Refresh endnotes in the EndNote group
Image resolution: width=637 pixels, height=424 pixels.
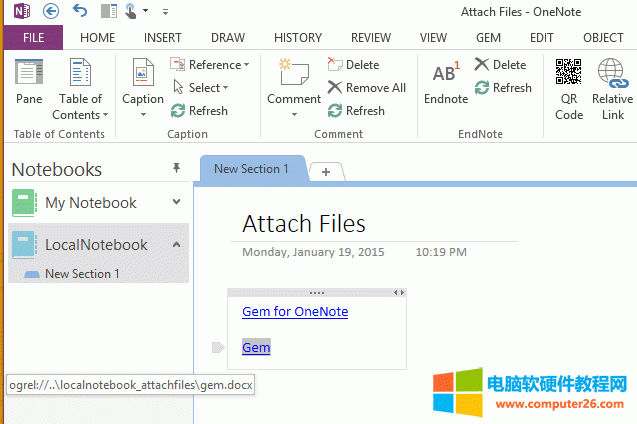point(503,87)
